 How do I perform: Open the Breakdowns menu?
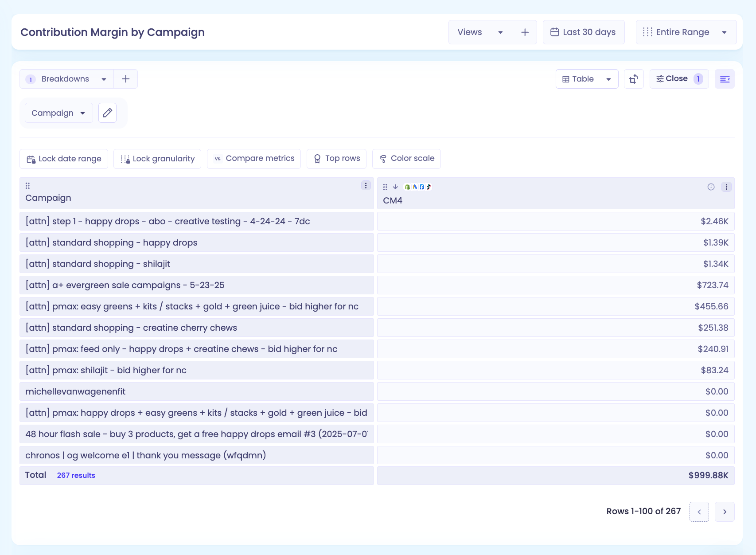(x=66, y=79)
